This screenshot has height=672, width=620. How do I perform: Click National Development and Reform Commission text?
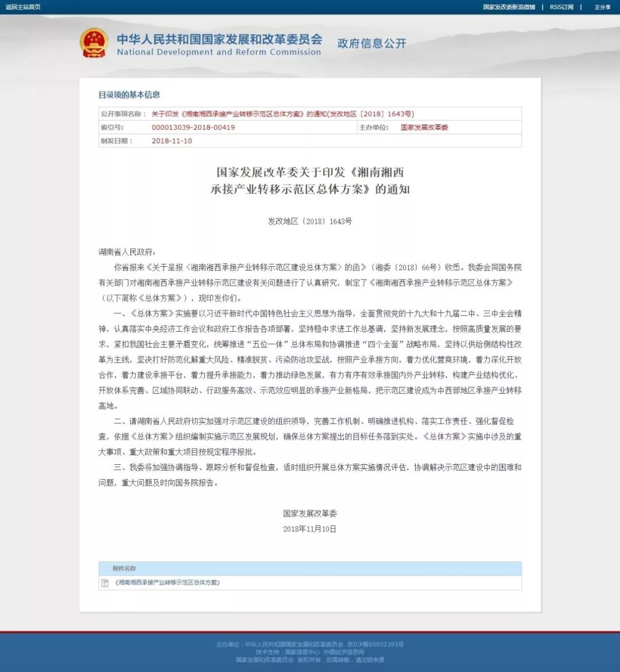coord(219,52)
